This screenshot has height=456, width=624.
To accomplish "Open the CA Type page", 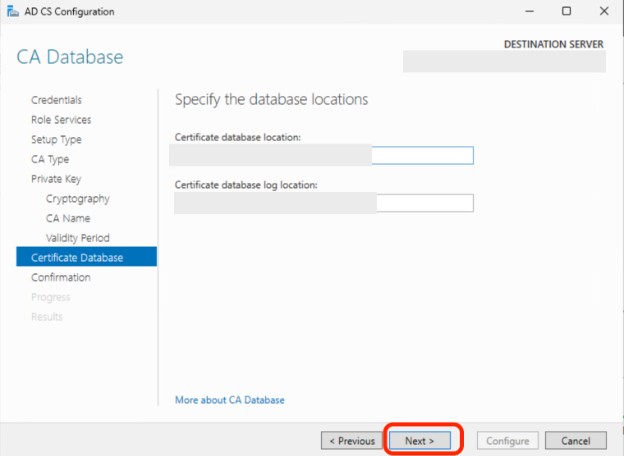I will pos(50,159).
